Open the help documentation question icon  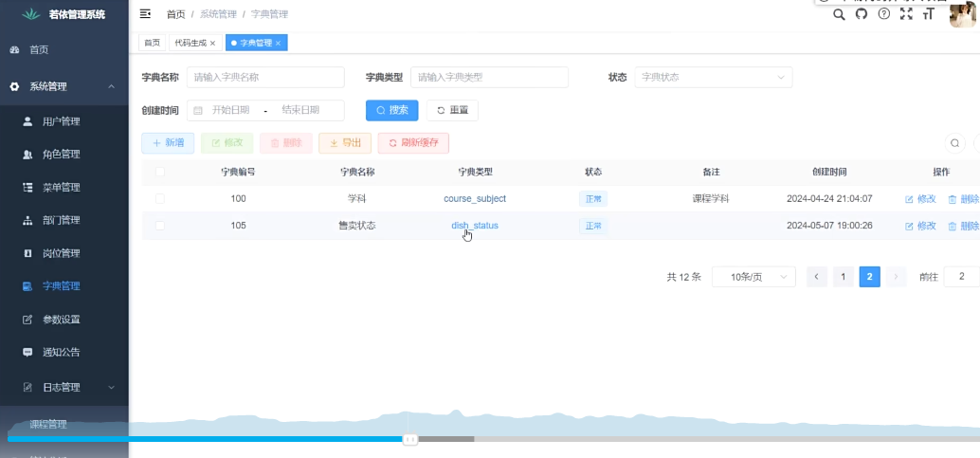click(883, 14)
